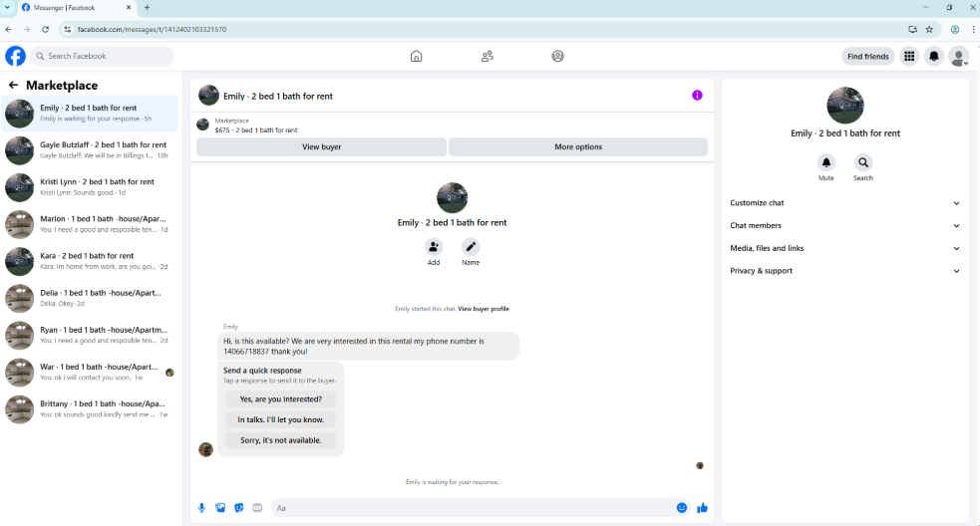Send a thumbs up like
The image size is (980, 526).
pyautogui.click(x=702, y=508)
